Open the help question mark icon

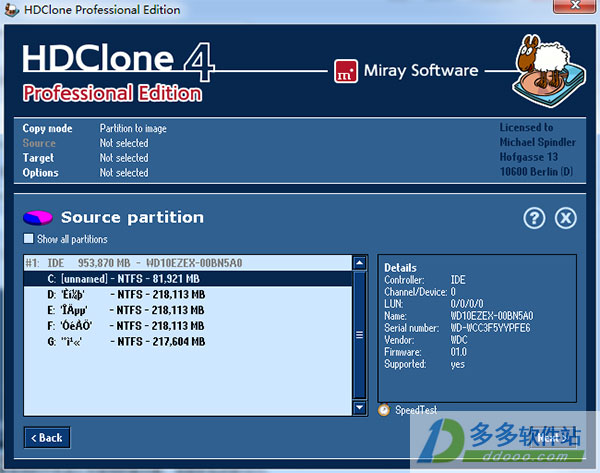[534, 218]
